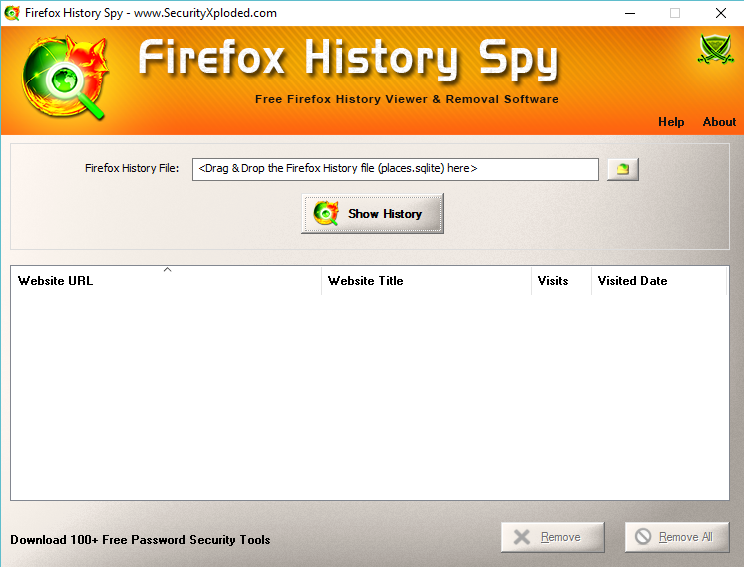
Task: Click the Show History button
Action: click(x=372, y=214)
